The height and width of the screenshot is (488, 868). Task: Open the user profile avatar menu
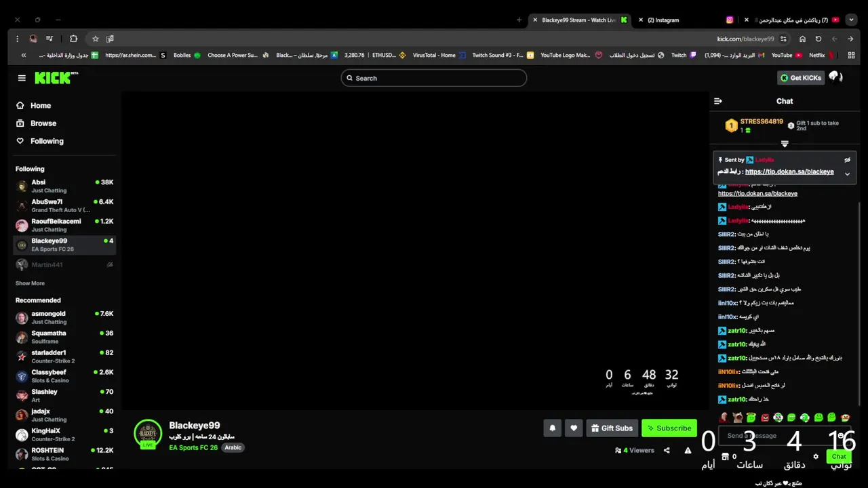pos(835,77)
